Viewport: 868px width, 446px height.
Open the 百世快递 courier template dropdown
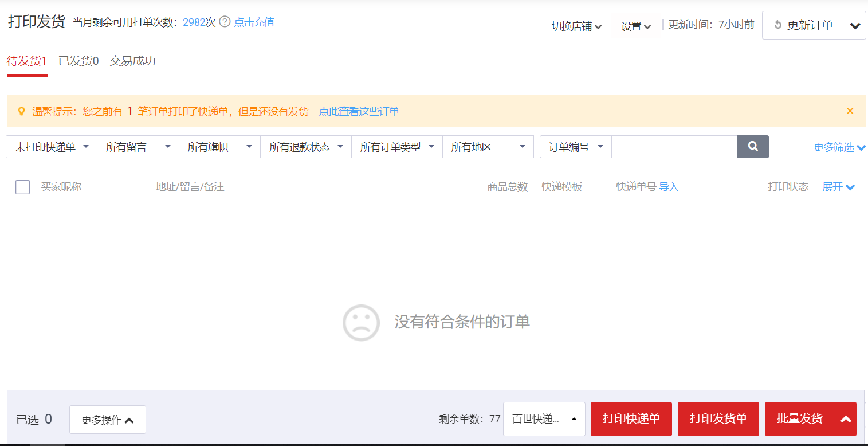click(544, 419)
